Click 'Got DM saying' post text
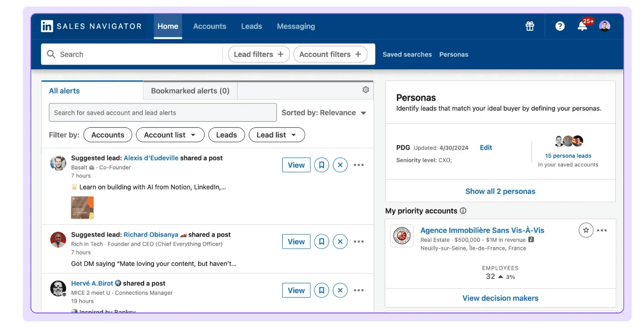 154,263
